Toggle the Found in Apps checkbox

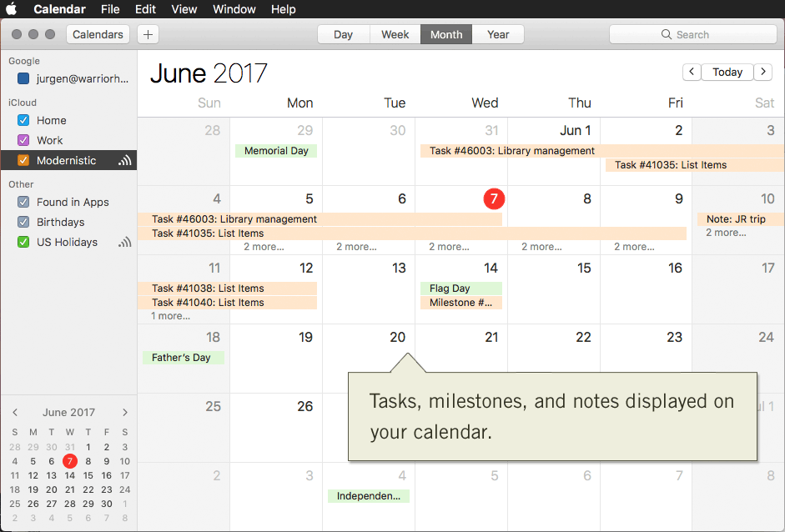pos(23,202)
